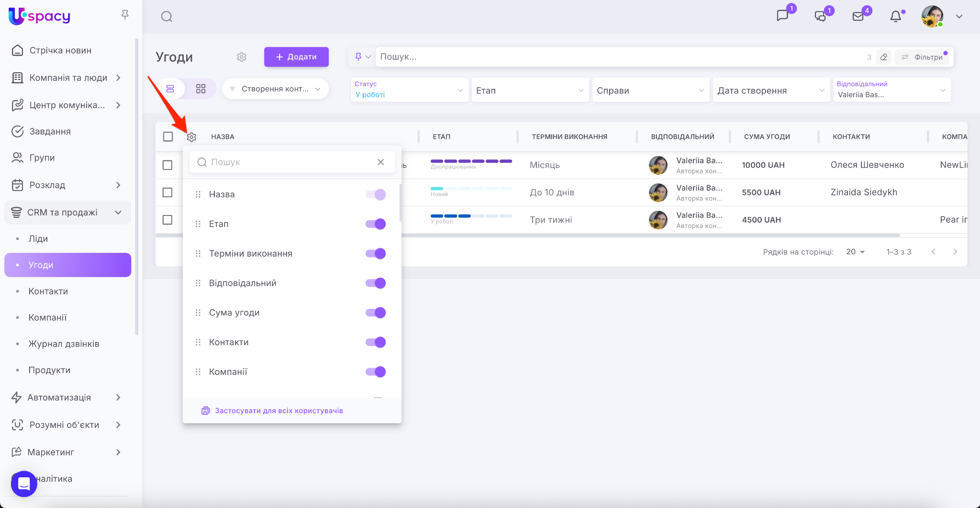
Task: Go to Контакти in the sidebar
Action: coord(48,291)
